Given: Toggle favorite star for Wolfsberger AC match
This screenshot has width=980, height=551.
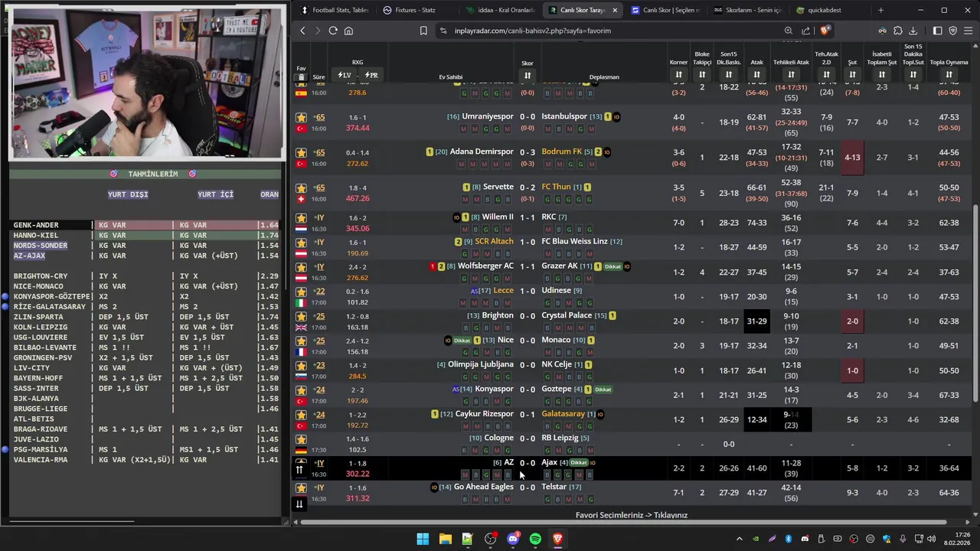Looking at the screenshot, I should pos(301,266).
